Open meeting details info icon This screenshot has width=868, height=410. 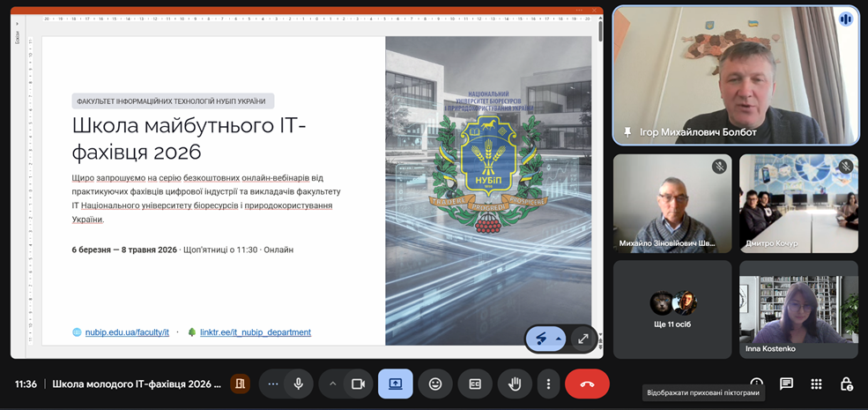[x=756, y=383]
